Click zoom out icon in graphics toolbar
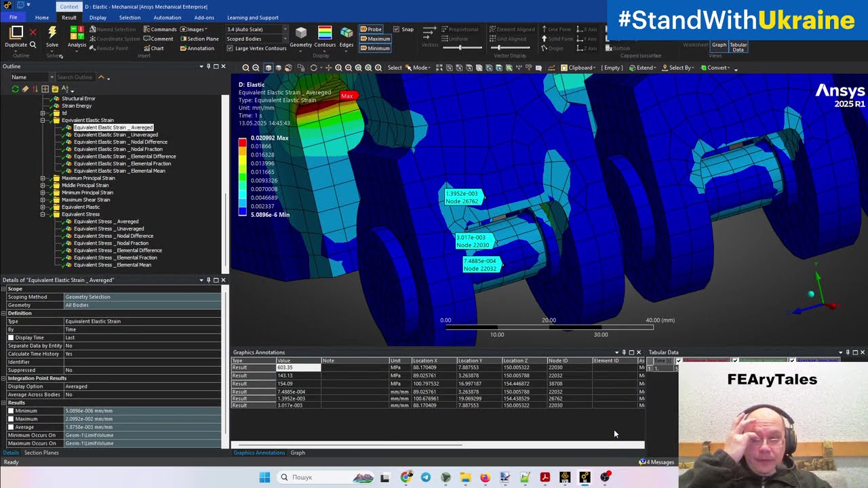 (x=256, y=68)
